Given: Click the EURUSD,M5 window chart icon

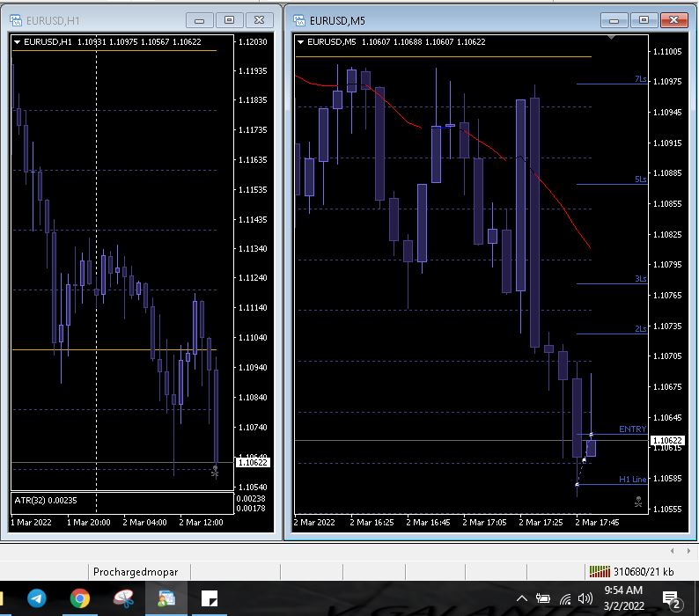Looking at the screenshot, I should tap(299, 20).
